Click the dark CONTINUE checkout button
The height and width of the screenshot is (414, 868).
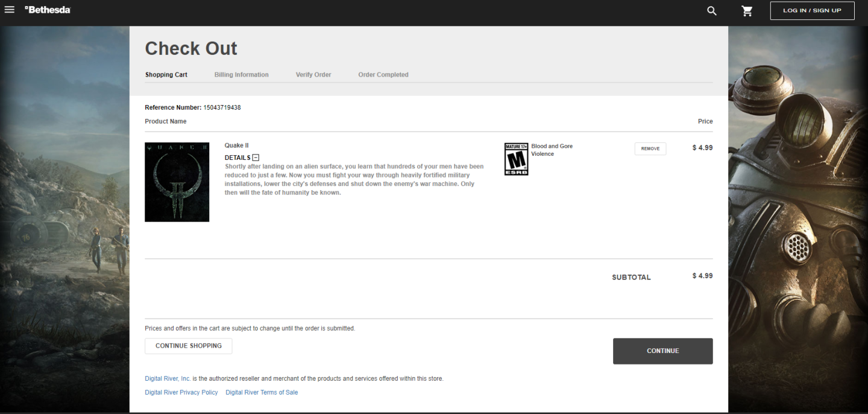click(662, 351)
